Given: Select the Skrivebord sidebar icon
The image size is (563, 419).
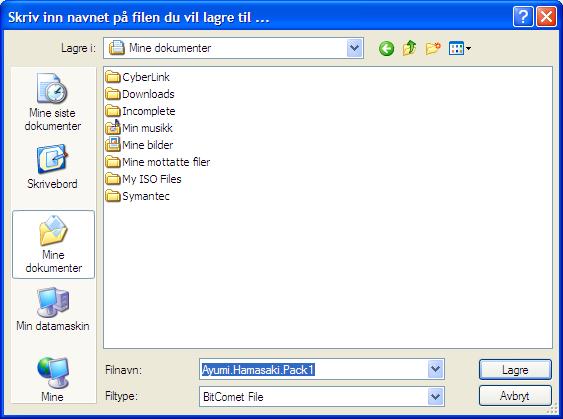Looking at the screenshot, I should coord(52,167).
